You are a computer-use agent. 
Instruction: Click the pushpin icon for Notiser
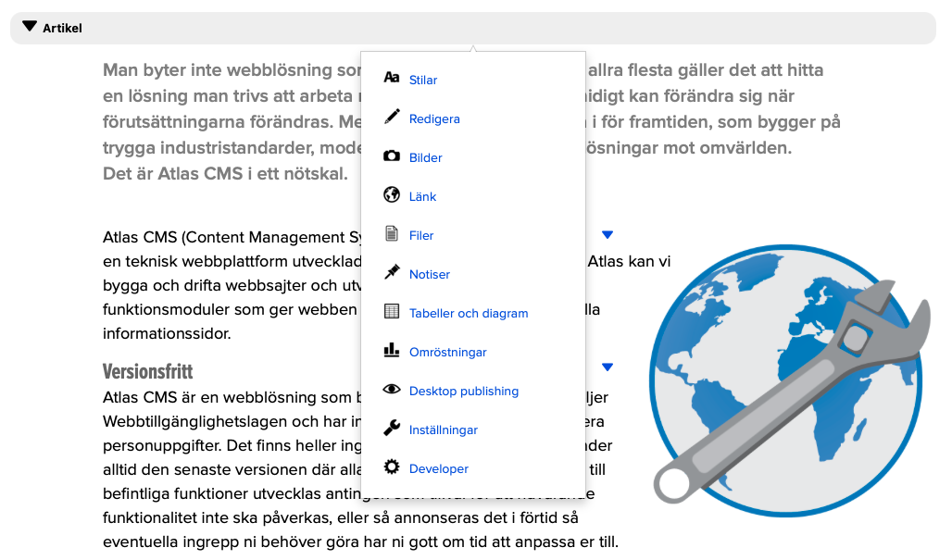pos(391,273)
